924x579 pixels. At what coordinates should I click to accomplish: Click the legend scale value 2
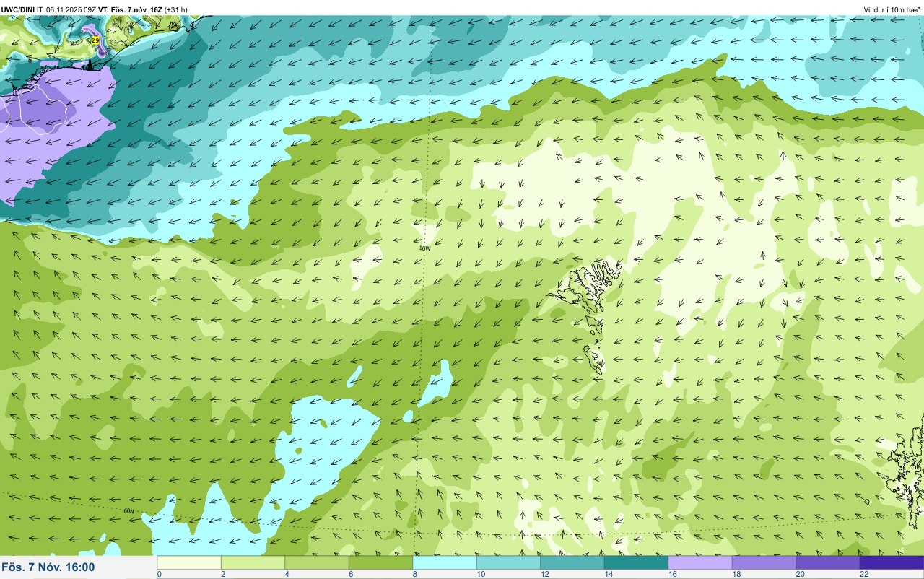coord(223,574)
